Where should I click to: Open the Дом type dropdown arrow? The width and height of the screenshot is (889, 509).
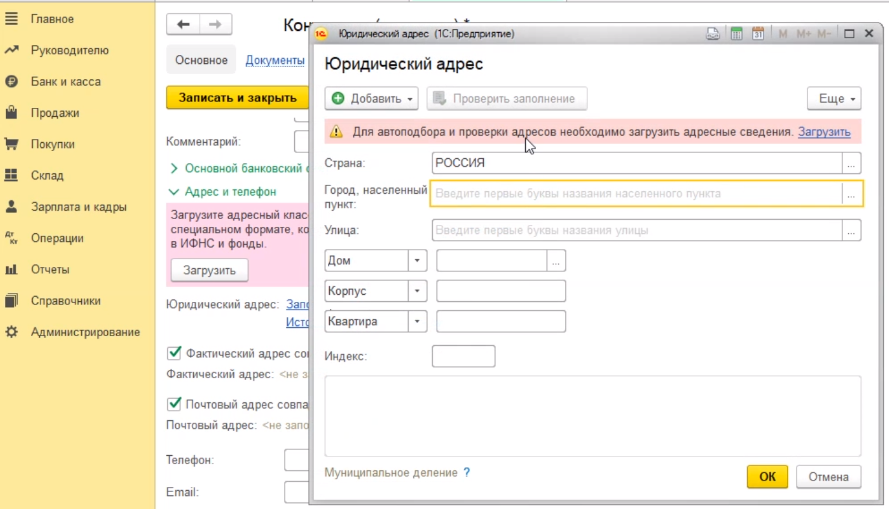point(417,261)
